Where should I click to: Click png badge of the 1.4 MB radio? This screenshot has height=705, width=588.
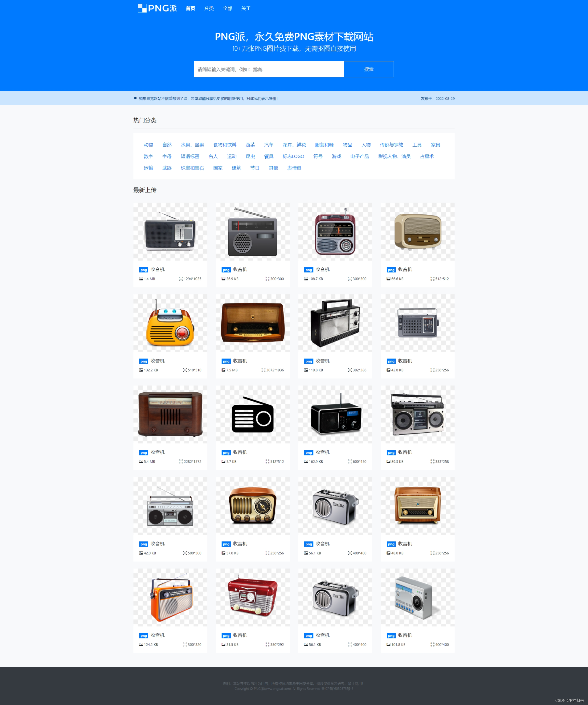pyautogui.click(x=144, y=270)
